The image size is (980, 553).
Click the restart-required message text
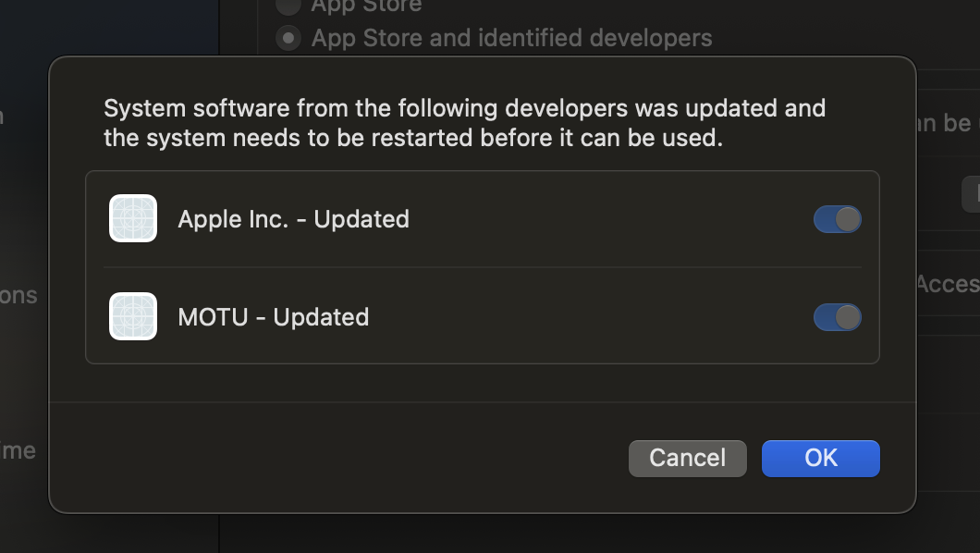[464, 123]
